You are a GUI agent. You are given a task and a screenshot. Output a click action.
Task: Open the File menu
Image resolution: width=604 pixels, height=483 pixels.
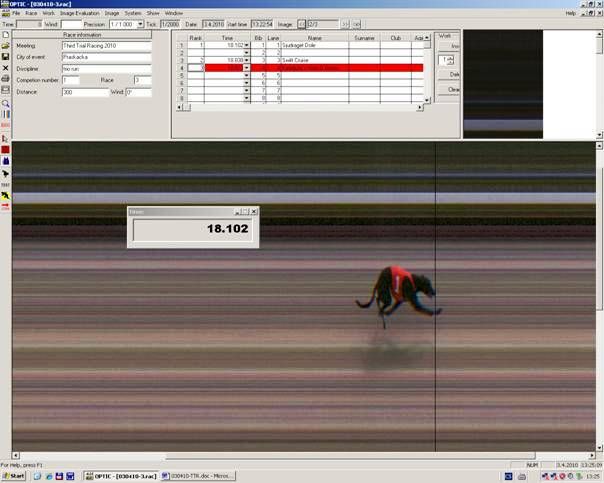(x=16, y=13)
